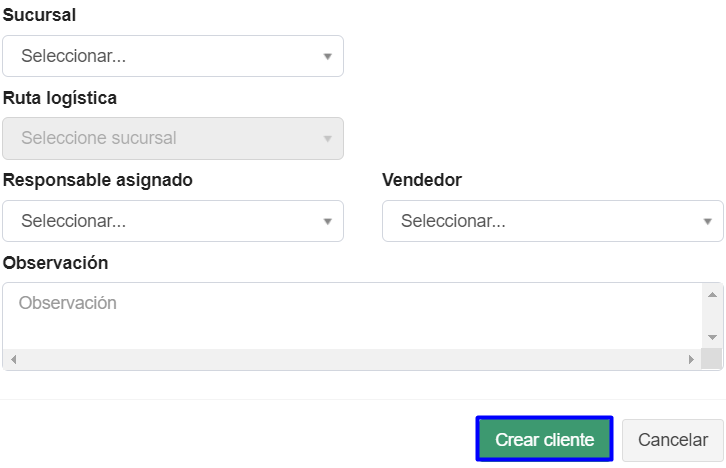The height and width of the screenshot is (468, 726).
Task: Click the Responsable asignado label
Action: [x=98, y=180]
